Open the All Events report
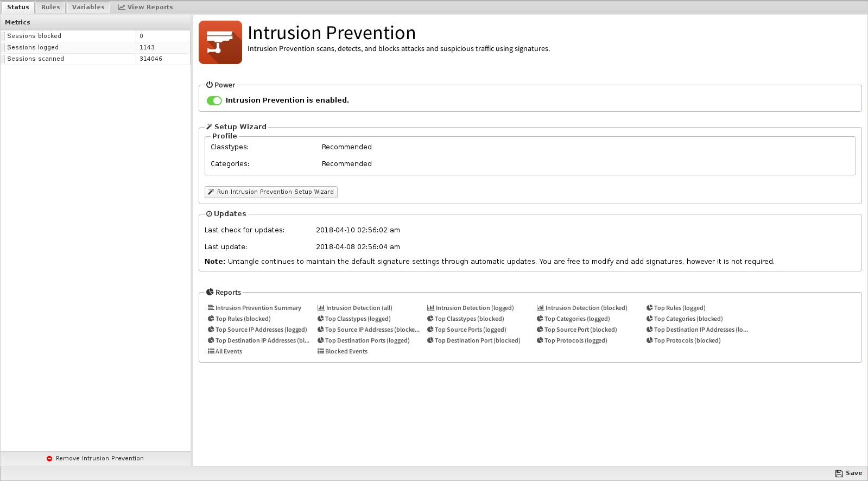 tap(225, 351)
